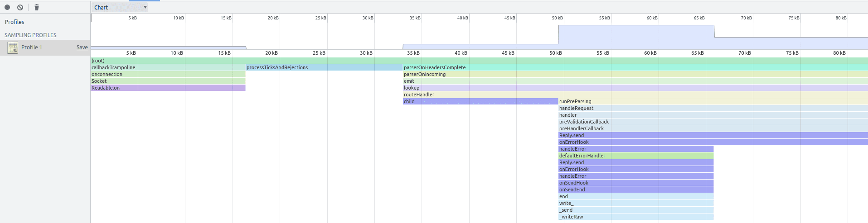Screen dimensions: 868x223
Task: Click the Readable.on purple bar
Action: point(168,88)
